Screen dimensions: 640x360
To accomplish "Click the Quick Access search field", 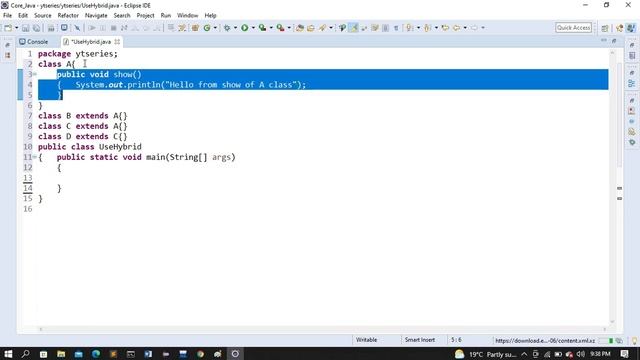I will pos(573,28).
